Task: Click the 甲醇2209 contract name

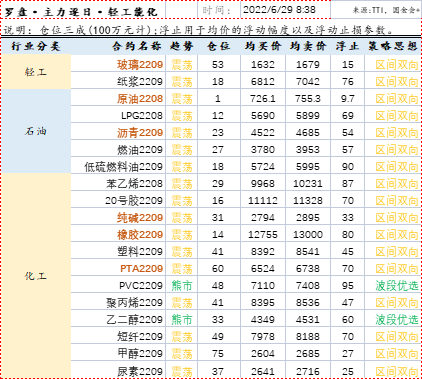Action: pyautogui.click(x=140, y=354)
